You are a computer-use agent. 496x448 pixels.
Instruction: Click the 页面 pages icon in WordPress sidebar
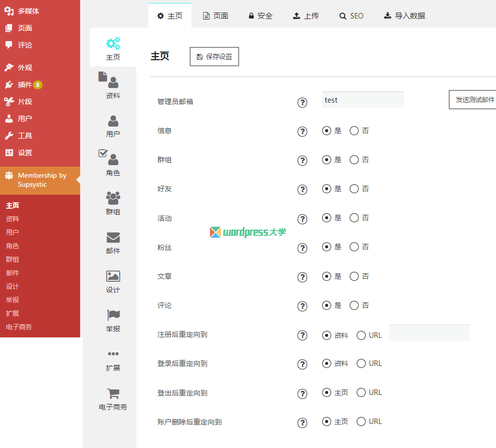pos(9,28)
